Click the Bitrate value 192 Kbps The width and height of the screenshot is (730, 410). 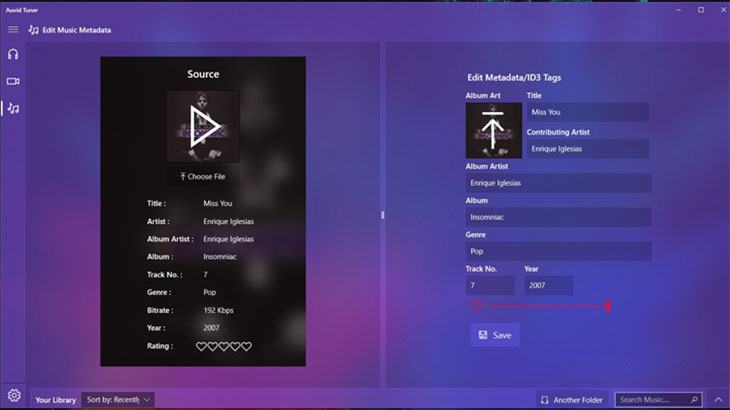pyautogui.click(x=218, y=310)
